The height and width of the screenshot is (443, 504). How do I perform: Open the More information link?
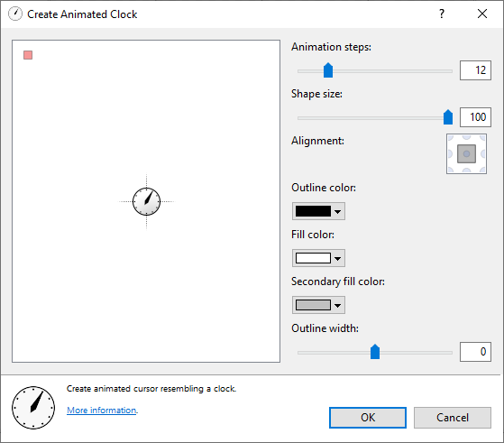pyautogui.click(x=102, y=411)
